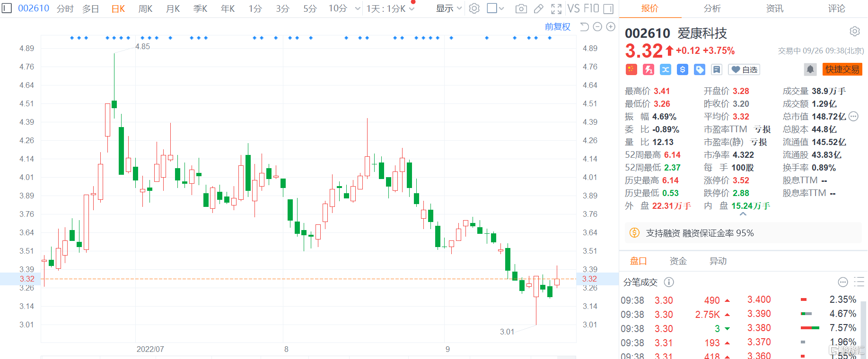
Task: Set a price alert with bell icon
Action: (x=810, y=69)
